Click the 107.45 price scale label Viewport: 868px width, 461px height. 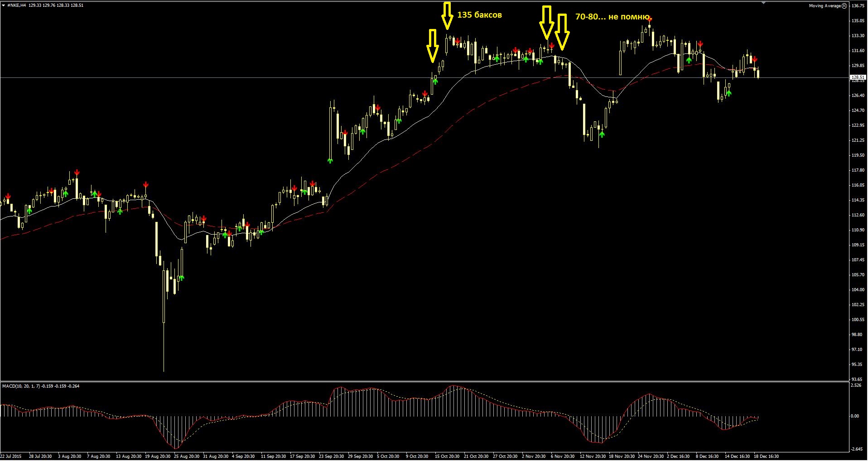(x=858, y=260)
